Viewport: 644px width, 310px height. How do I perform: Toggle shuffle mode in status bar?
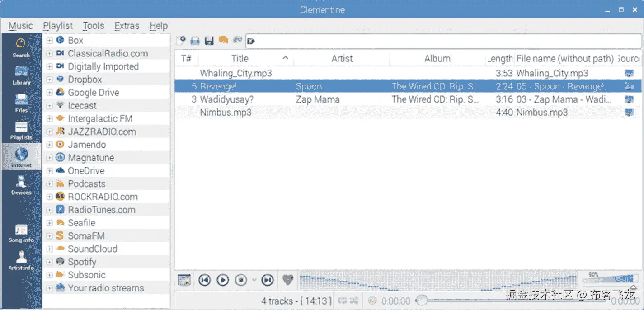click(x=354, y=301)
